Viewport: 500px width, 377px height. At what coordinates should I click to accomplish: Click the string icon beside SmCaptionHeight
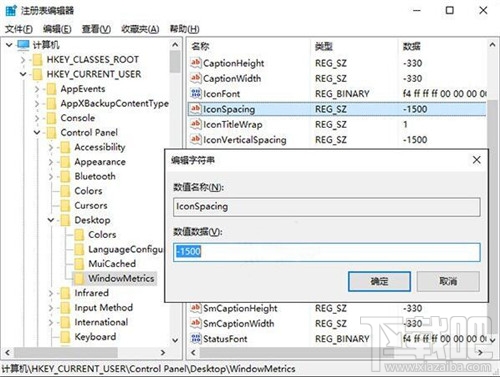pos(195,308)
